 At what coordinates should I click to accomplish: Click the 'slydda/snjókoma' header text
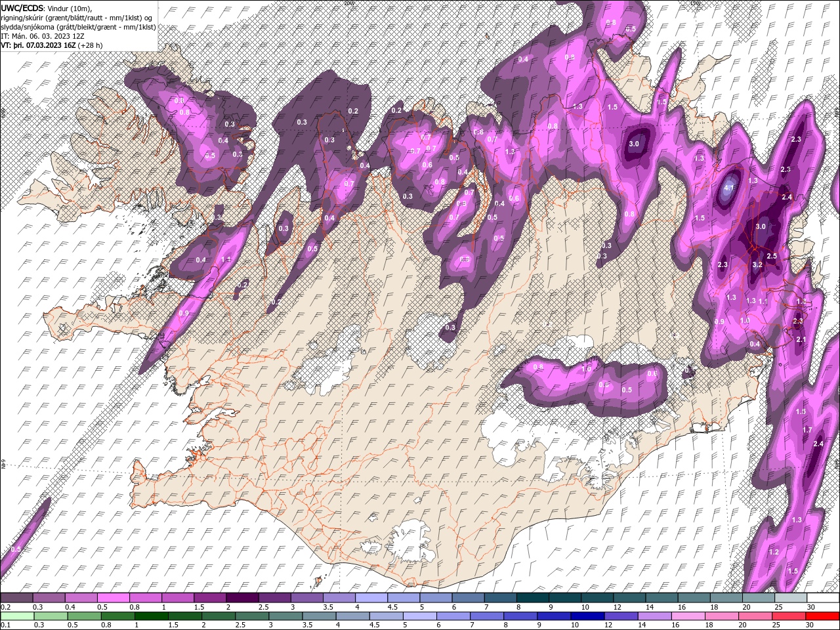(x=27, y=27)
